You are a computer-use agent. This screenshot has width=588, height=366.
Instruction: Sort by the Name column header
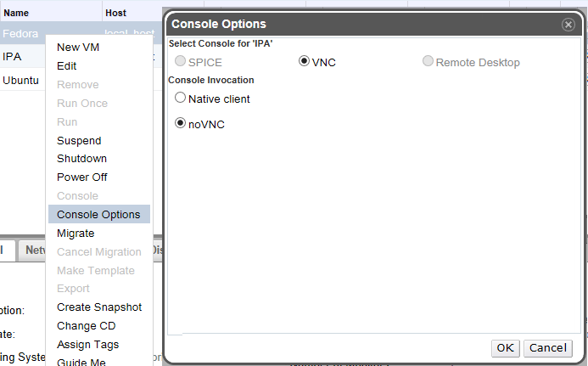click(16, 13)
